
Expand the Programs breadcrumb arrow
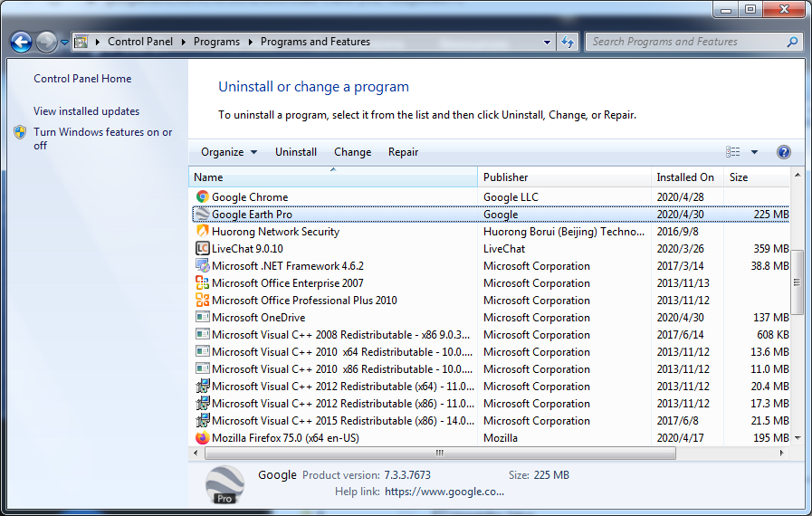click(x=251, y=42)
